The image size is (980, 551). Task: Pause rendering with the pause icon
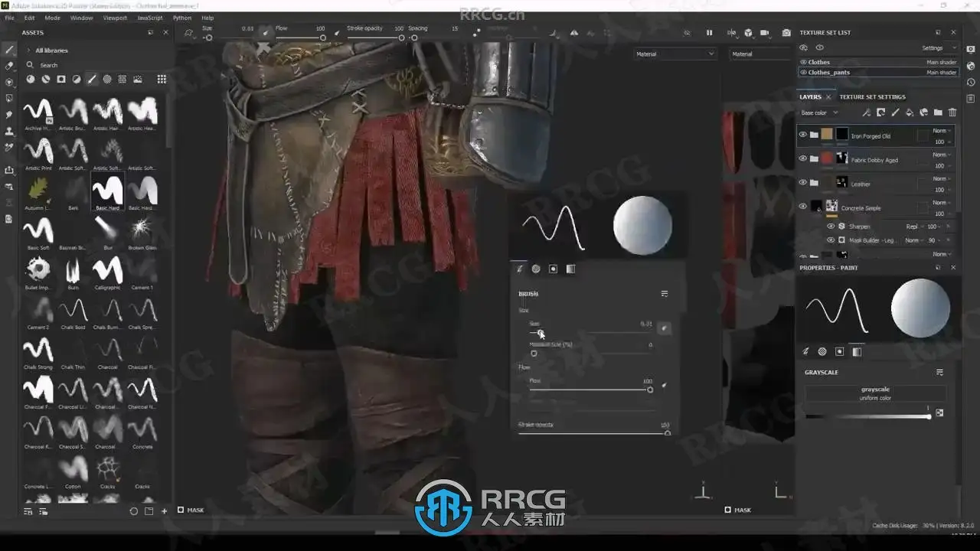pyautogui.click(x=709, y=33)
